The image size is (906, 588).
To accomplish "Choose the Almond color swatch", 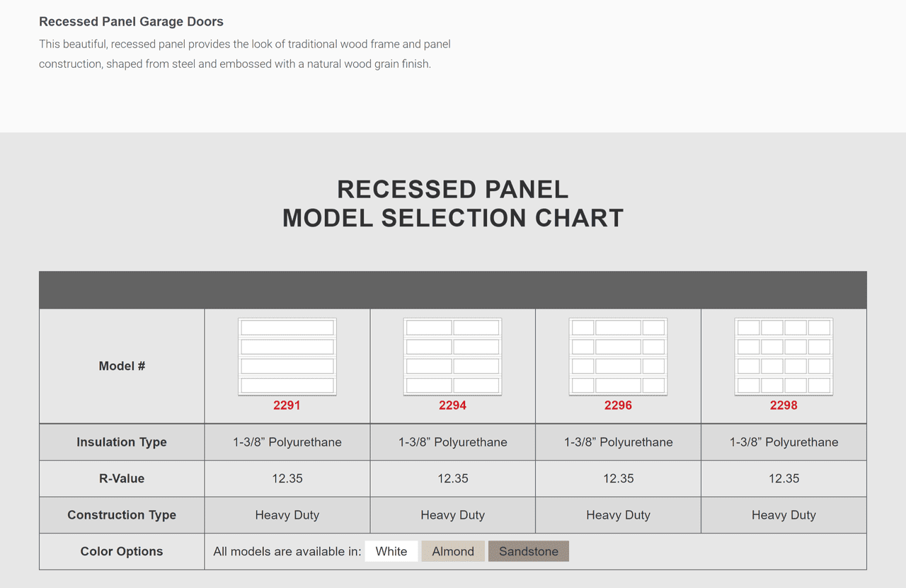I will [453, 551].
